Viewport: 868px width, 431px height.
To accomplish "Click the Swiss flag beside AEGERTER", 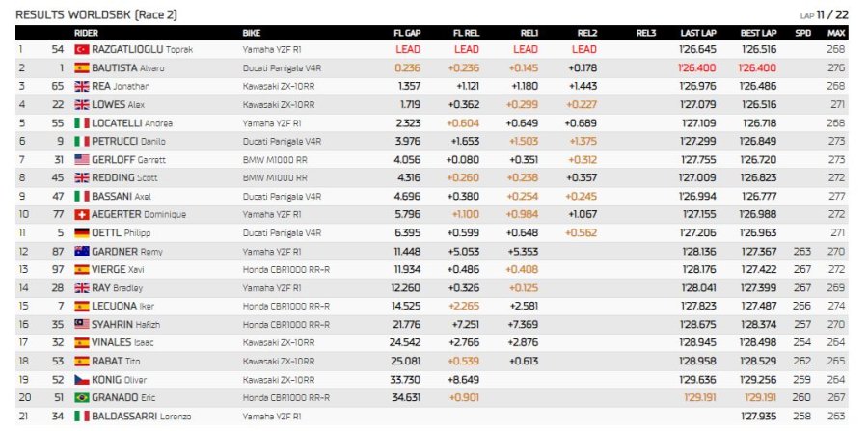I will pyautogui.click(x=81, y=214).
